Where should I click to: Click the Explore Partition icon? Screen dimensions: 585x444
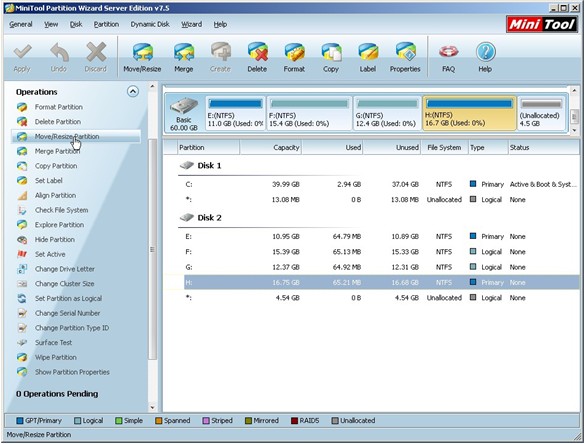pos(22,225)
